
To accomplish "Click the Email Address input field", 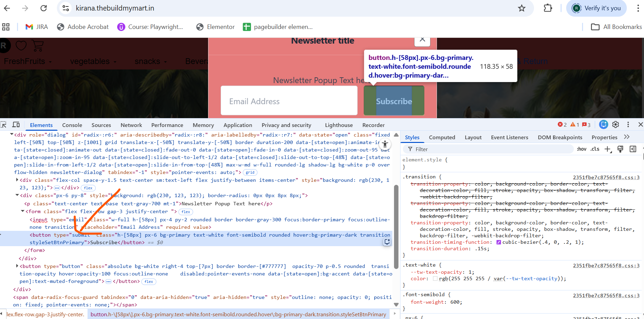I will pyautogui.click(x=289, y=101).
